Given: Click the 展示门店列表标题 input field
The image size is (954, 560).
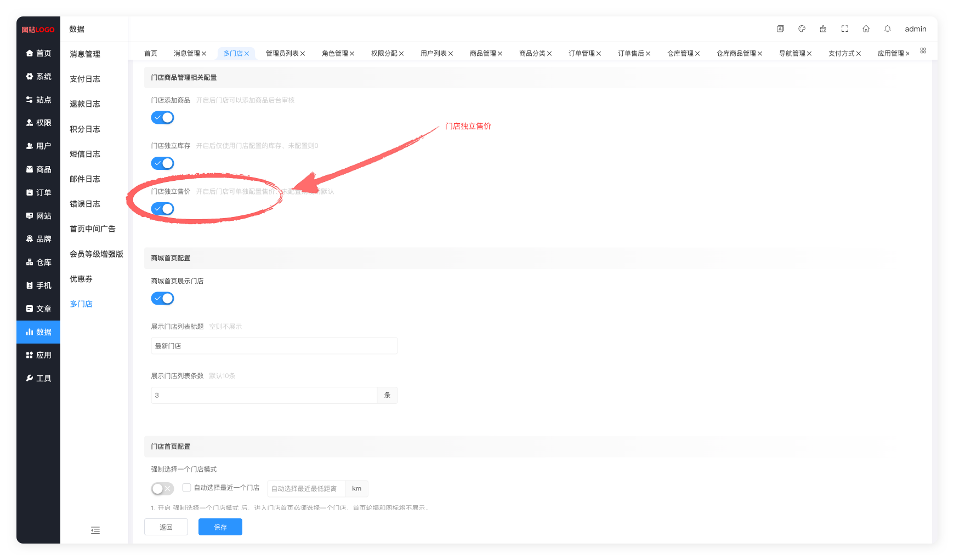Looking at the screenshot, I should 274,346.
